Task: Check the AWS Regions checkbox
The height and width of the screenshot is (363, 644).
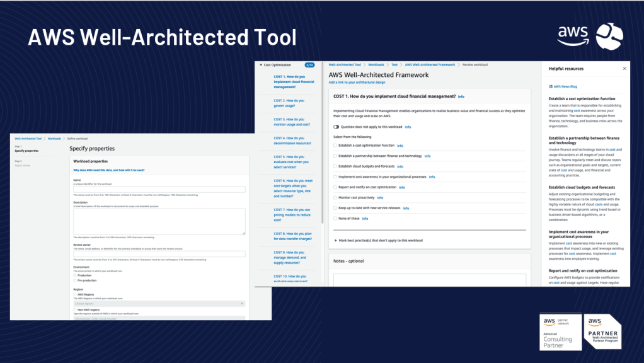Action: click(x=75, y=293)
